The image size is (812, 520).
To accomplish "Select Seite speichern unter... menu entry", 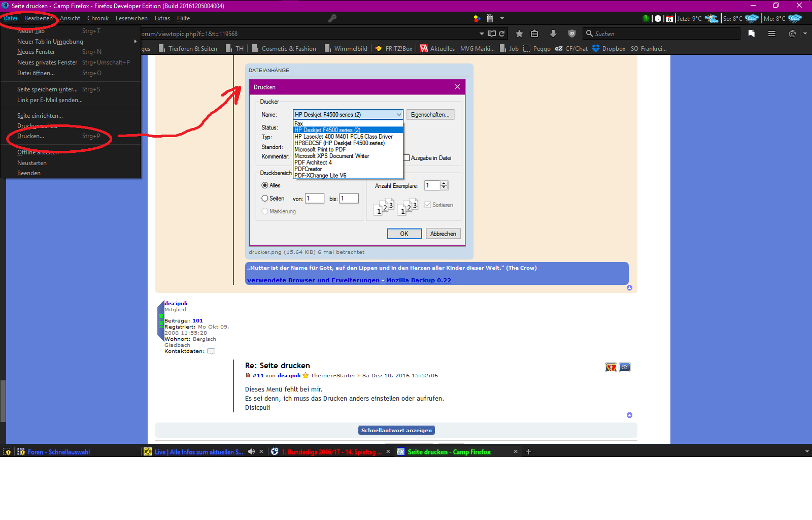I will (x=71, y=89).
